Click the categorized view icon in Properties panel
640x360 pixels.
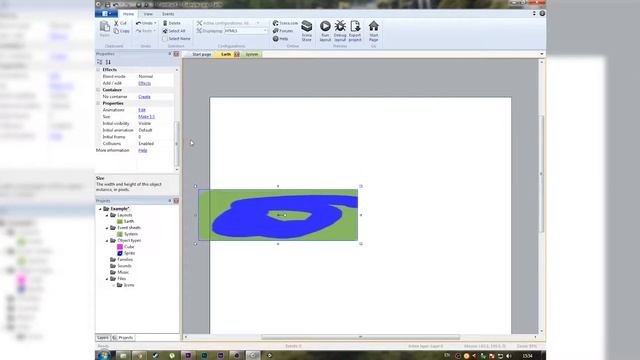click(x=99, y=62)
